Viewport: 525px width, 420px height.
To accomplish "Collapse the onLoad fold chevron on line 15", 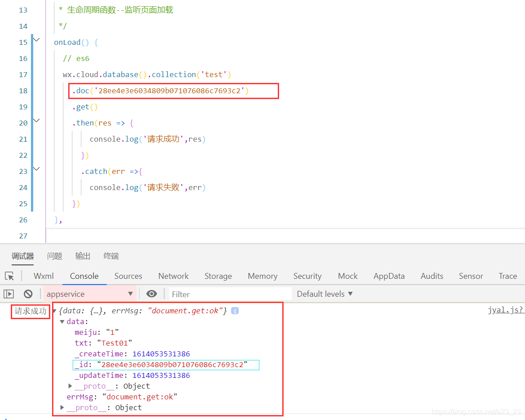I will point(37,40).
